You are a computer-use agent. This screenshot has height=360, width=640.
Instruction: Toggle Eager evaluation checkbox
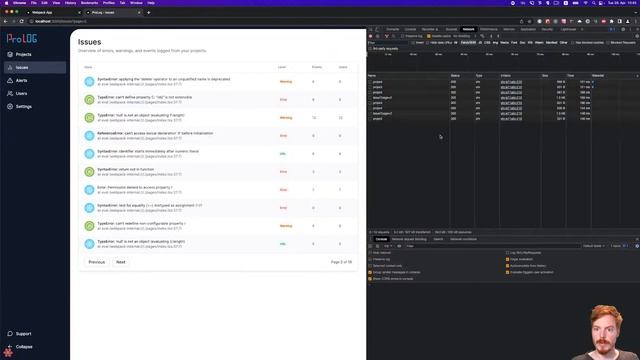507,259
